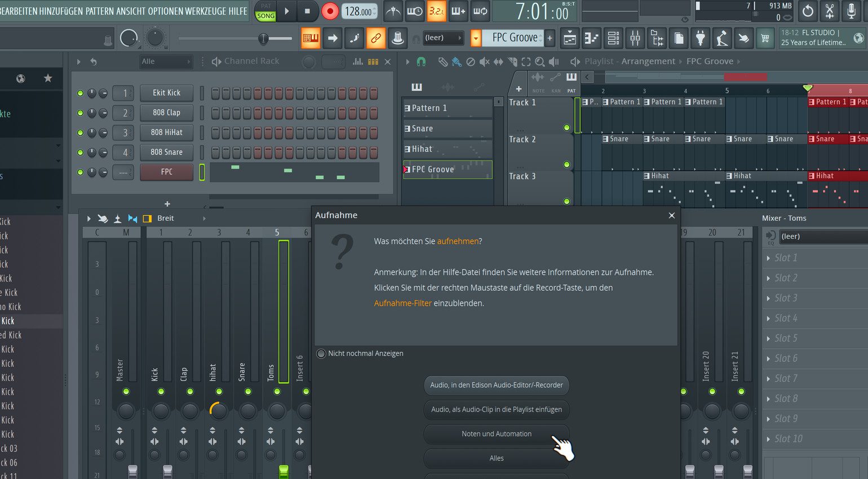Click the undo history icon

click(x=808, y=11)
